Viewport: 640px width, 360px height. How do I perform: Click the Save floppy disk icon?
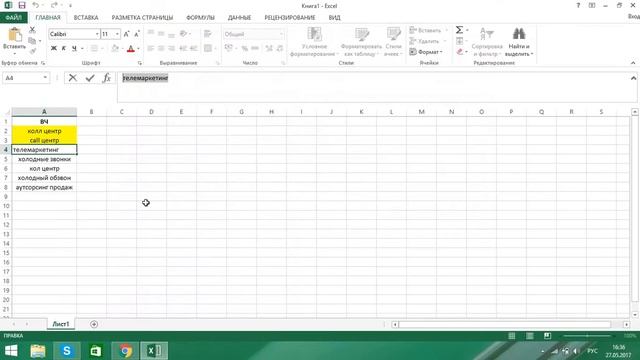22,5
